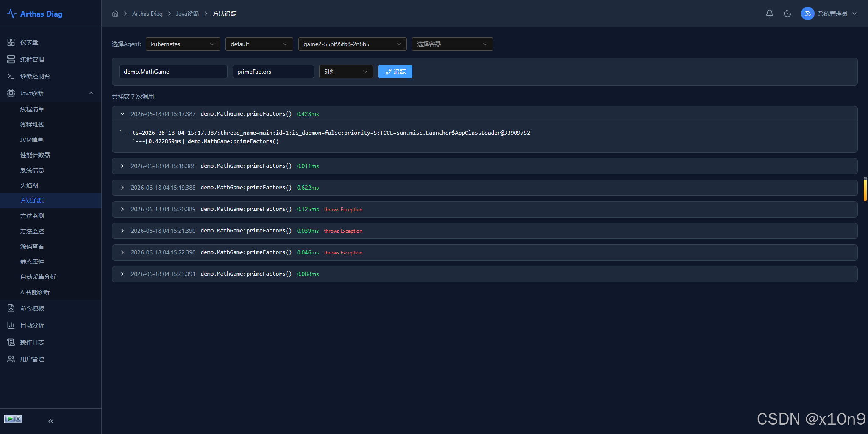Open the notifications bell

[770, 14]
